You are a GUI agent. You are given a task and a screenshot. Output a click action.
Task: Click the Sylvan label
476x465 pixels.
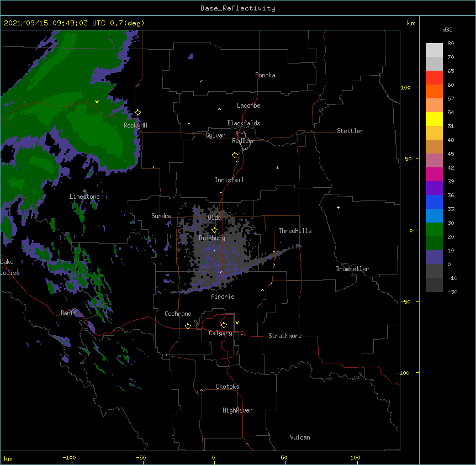point(215,135)
